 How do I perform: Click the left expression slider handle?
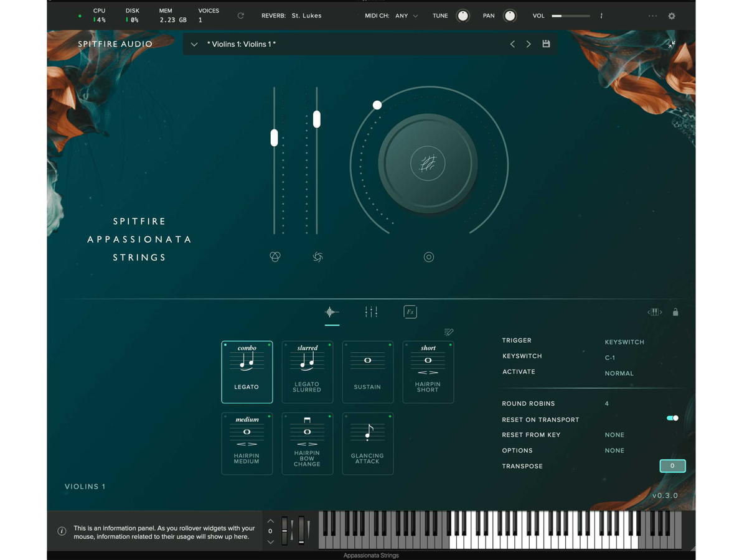[274, 138]
